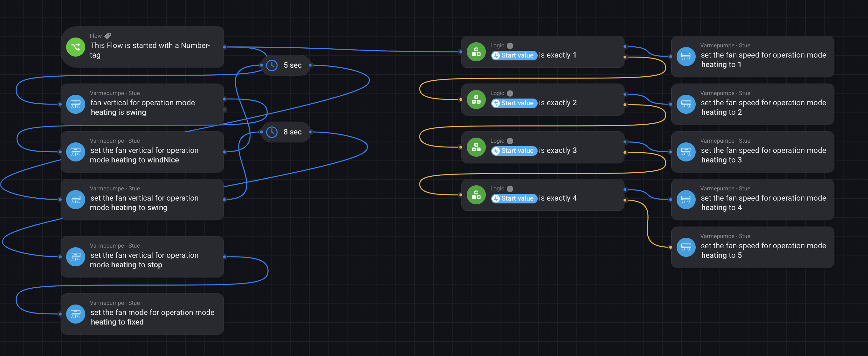Click info icon on 'is exactly 4' Logic card
This screenshot has width=868, height=356.
coord(510,188)
